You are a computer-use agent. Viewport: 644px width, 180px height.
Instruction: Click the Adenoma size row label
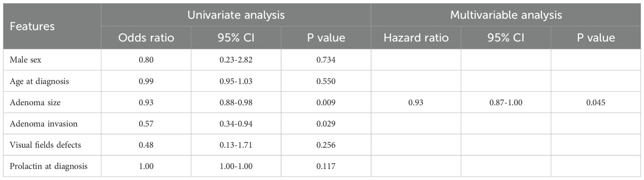pyautogui.click(x=32, y=102)
